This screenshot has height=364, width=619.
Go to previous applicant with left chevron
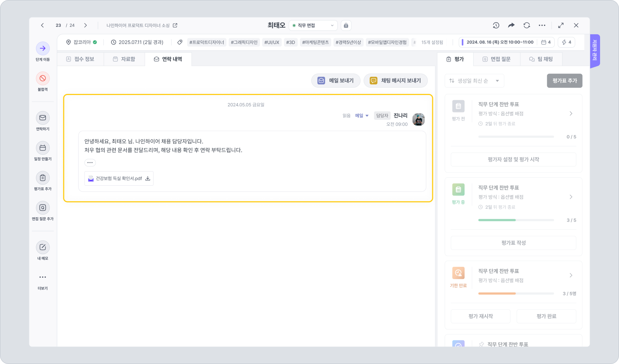43,25
